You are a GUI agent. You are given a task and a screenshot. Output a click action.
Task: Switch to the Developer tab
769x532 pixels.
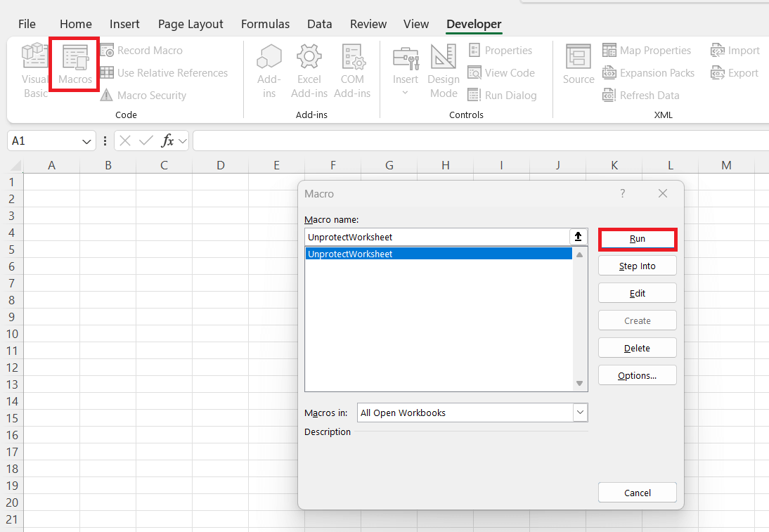tap(473, 23)
